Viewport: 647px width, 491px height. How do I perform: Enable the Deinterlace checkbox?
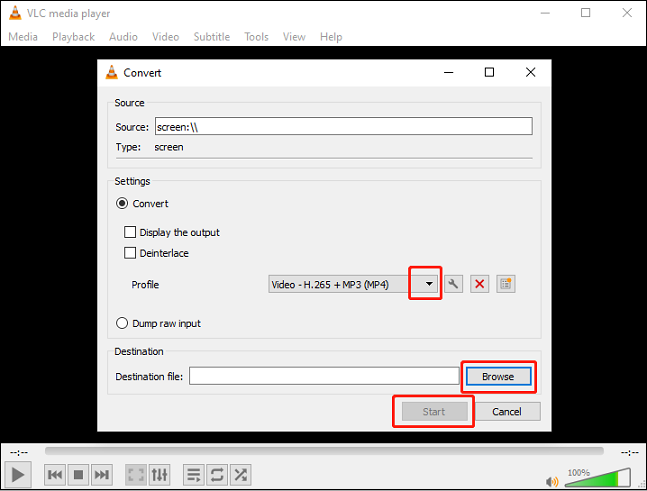pos(130,253)
